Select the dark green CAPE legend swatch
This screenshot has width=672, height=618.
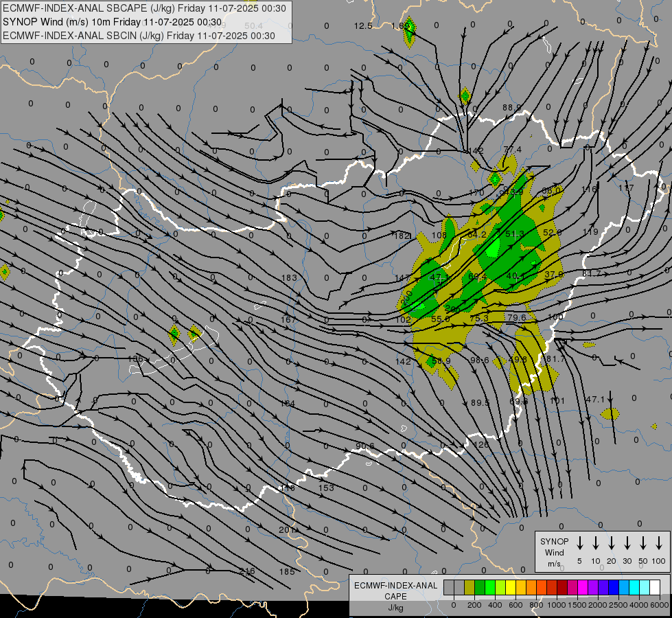tap(480, 587)
